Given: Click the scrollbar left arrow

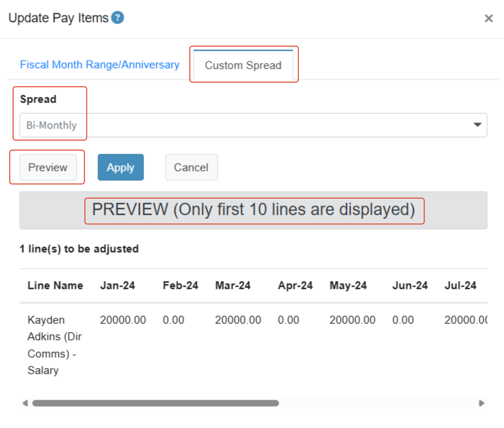Looking at the screenshot, I should (x=25, y=403).
